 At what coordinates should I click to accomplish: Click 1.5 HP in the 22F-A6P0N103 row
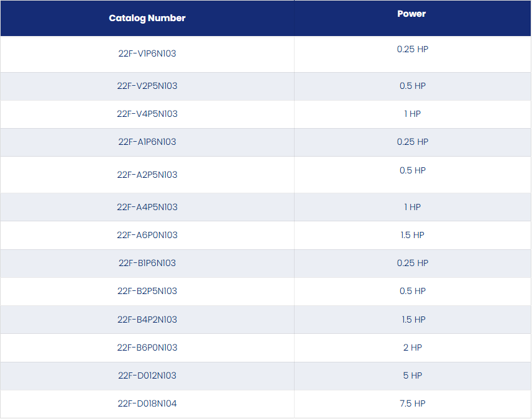413,235
